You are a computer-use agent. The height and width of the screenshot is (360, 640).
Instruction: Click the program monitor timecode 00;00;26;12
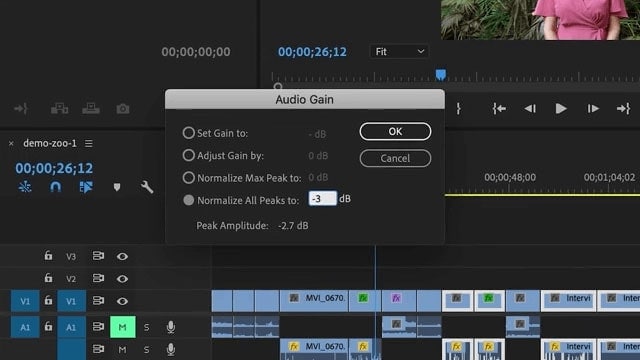pos(312,52)
